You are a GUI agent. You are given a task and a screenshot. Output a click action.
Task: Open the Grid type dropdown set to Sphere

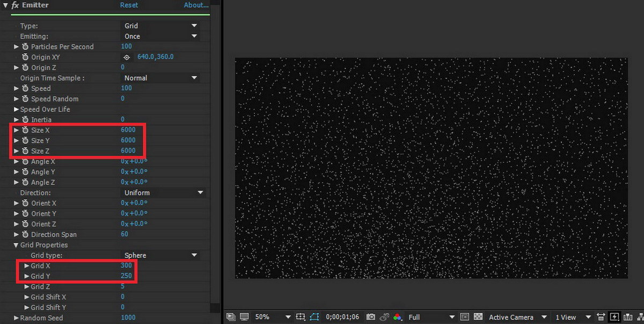160,256
